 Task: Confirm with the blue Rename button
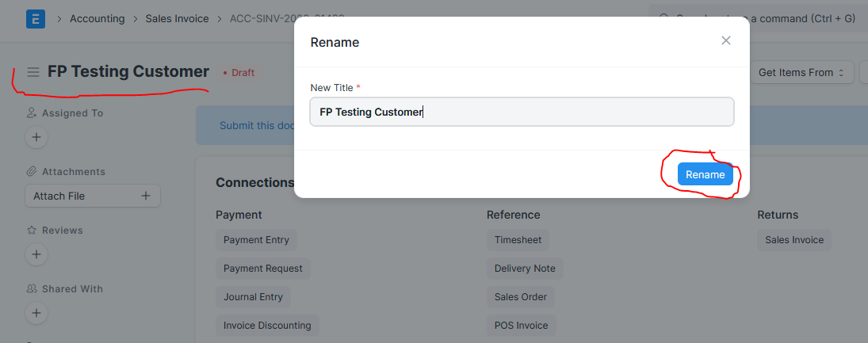tap(705, 174)
